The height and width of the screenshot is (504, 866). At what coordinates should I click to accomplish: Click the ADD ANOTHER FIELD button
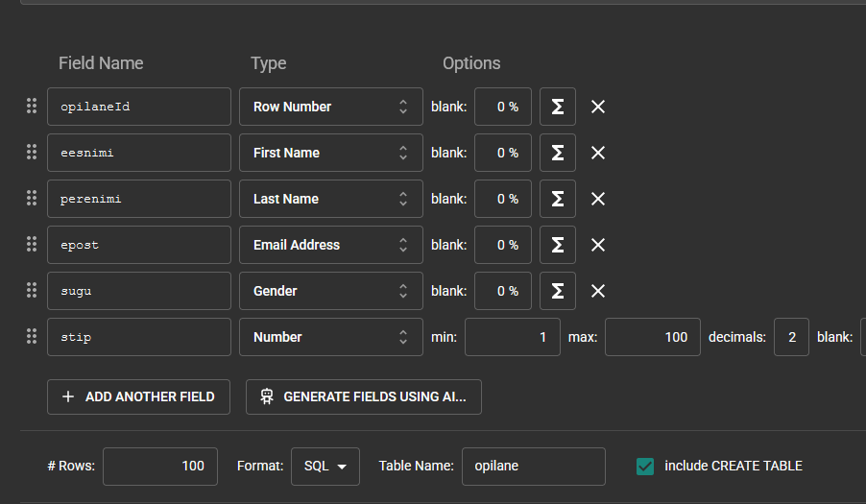pyautogui.click(x=138, y=396)
